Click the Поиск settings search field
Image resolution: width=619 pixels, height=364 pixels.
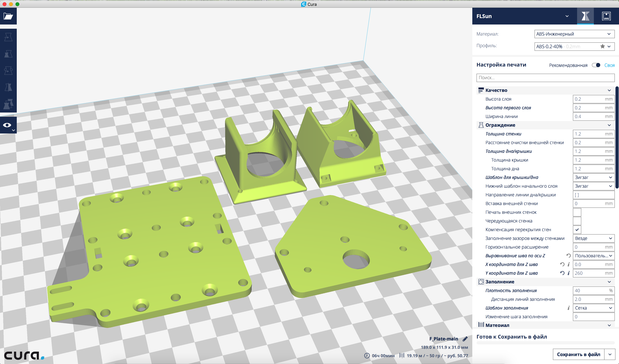coord(545,78)
